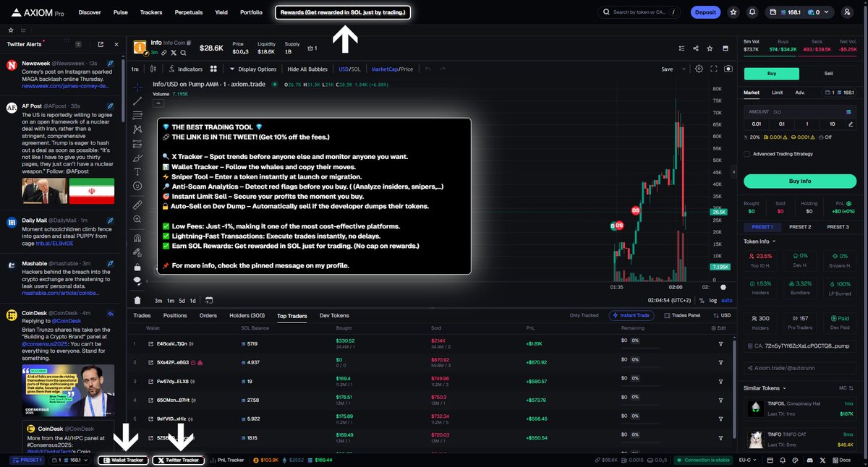The image size is (868, 467).
Task: Open chart settings gear icon
Action: tap(699, 69)
